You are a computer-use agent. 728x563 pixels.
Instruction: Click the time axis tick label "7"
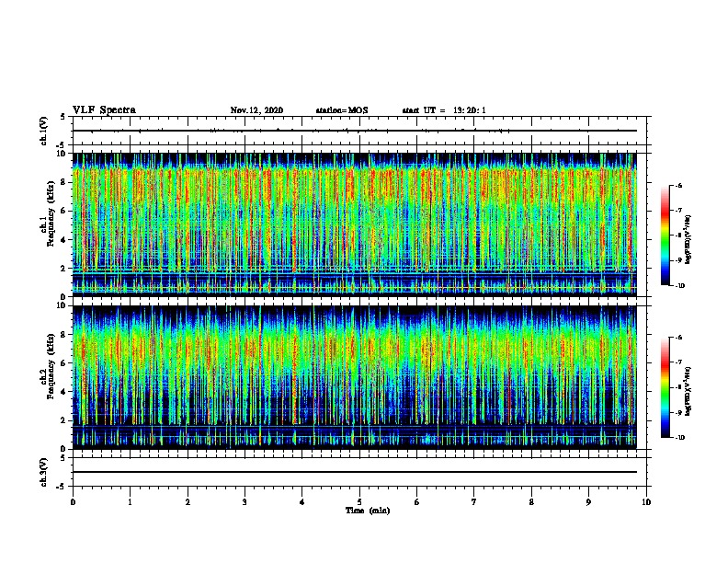pos(474,502)
